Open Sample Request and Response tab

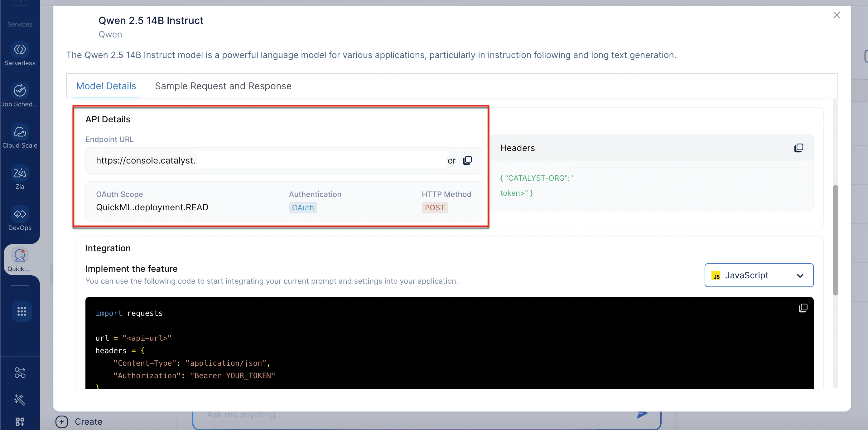pyautogui.click(x=223, y=86)
